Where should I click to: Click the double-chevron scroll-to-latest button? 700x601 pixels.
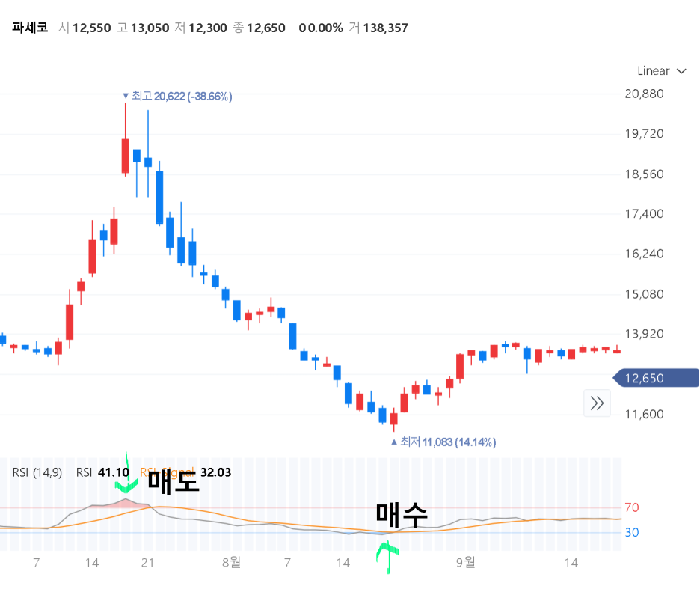[597, 403]
